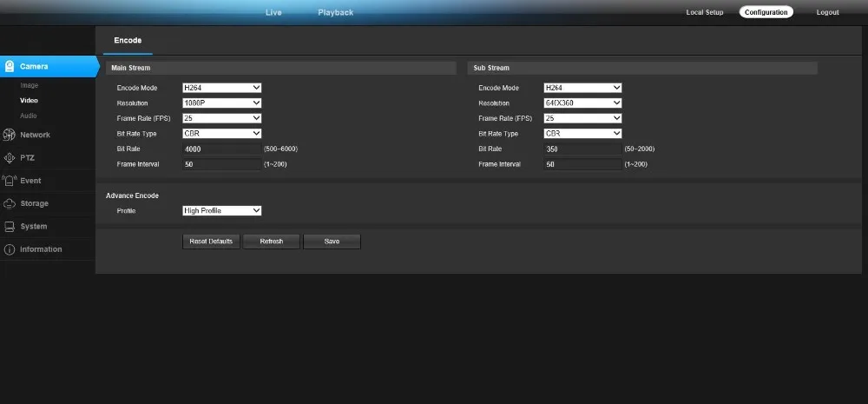Click the PTZ directional icon

click(x=9, y=158)
